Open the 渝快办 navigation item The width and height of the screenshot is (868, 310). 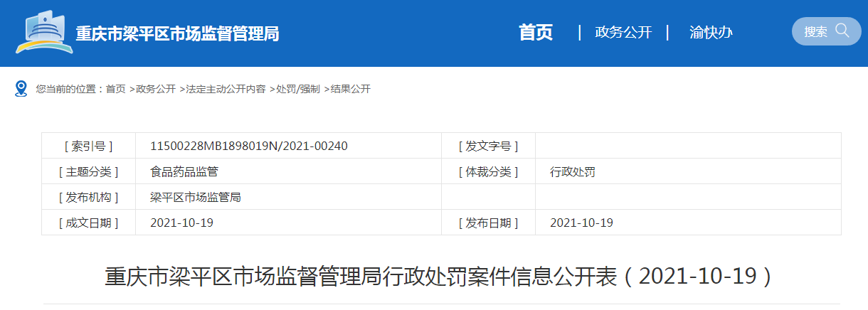pos(711,32)
